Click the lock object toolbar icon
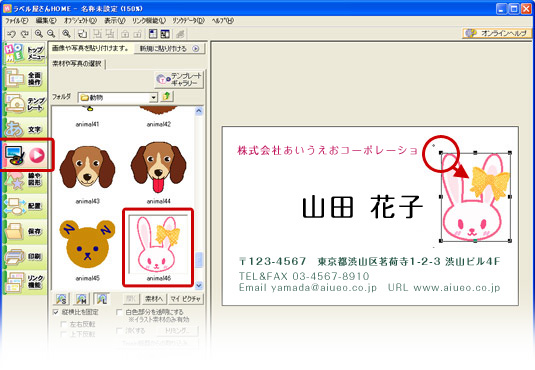535x370 pixels. click(x=125, y=34)
